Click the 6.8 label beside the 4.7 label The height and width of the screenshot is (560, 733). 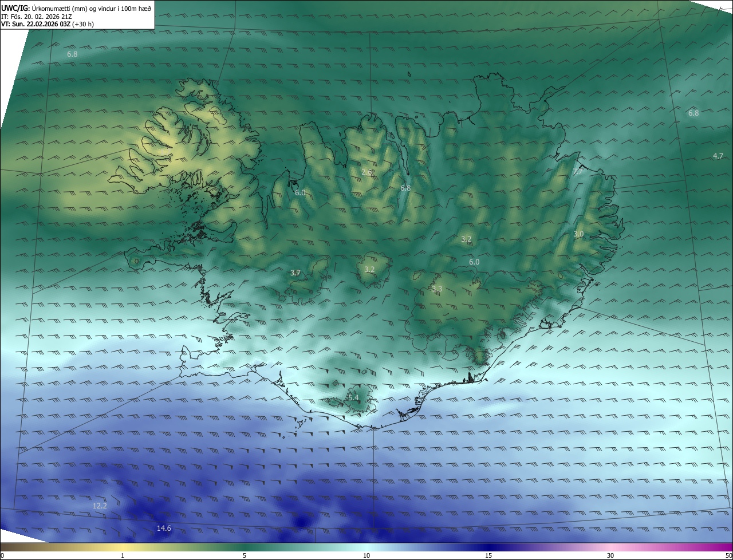[693, 113]
